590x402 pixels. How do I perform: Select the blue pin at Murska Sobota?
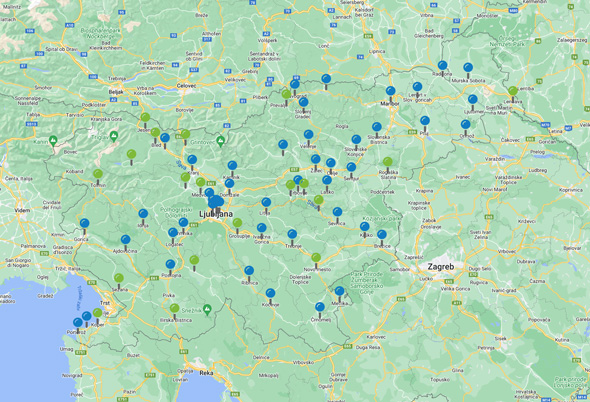pos(468,70)
